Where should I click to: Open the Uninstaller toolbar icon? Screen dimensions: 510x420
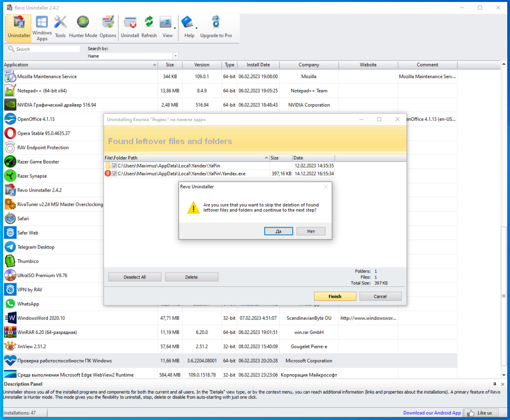point(19,27)
